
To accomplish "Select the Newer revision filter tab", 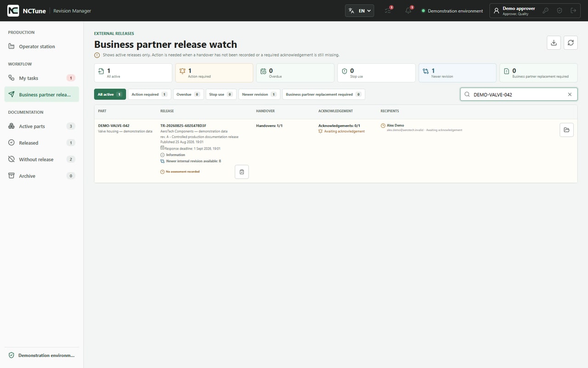I will point(259,94).
